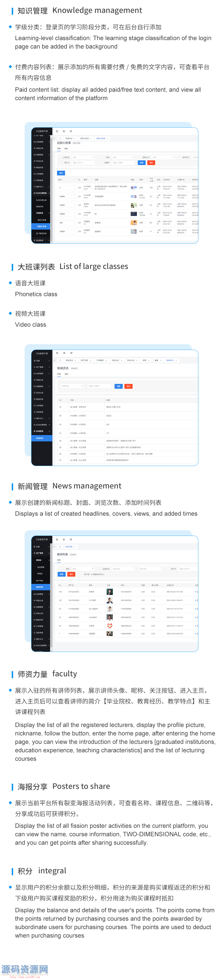The width and height of the screenshot is (223, 980).
Task: Open 禁用 dropdown in teacher list screenshot
Action: click(83, 569)
